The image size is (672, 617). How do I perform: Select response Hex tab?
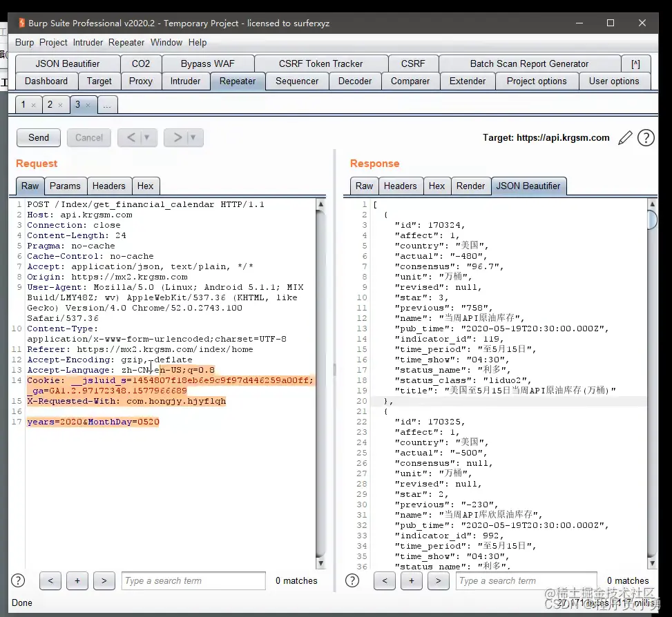click(x=436, y=186)
